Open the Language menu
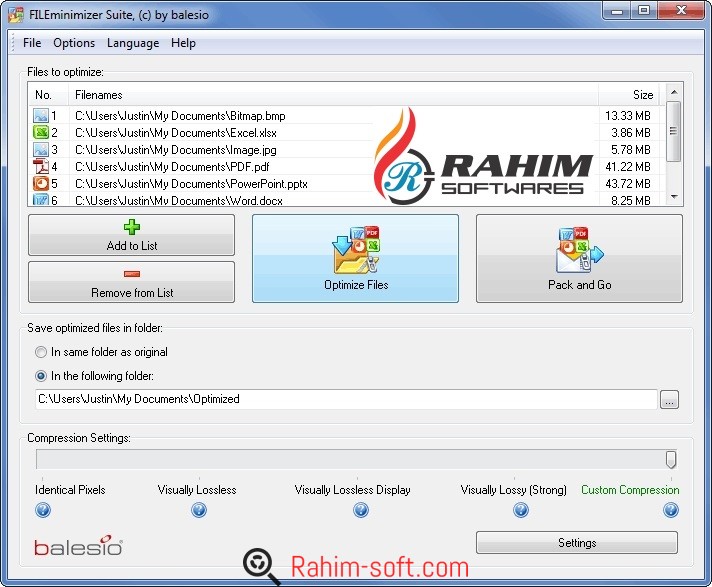Viewport: 712px width, 587px height. click(133, 43)
